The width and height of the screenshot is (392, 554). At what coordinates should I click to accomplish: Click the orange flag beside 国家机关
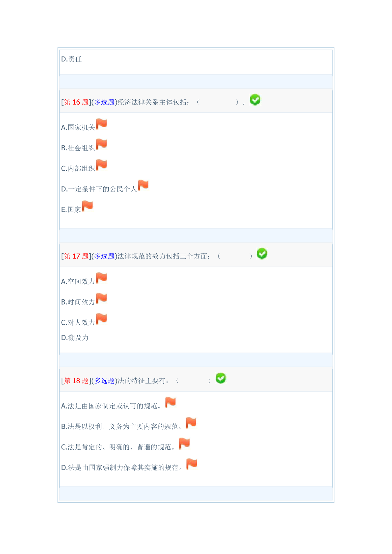click(101, 124)
